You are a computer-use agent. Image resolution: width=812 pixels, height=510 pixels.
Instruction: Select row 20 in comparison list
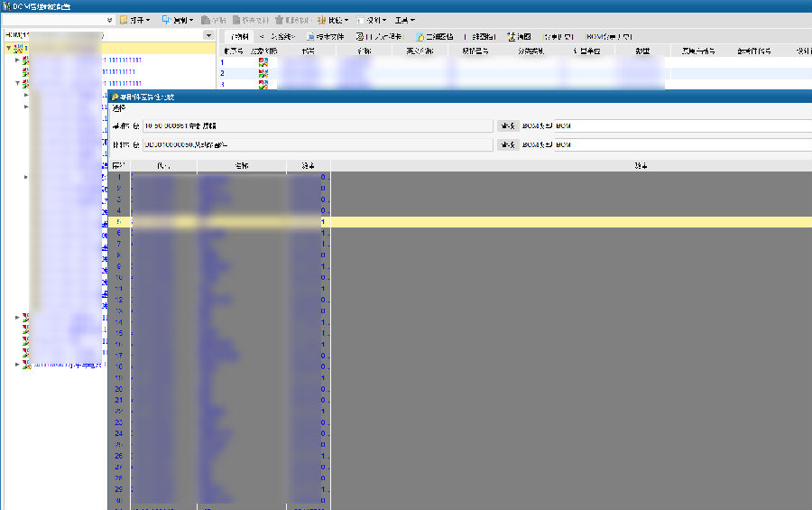click(460, 389)
